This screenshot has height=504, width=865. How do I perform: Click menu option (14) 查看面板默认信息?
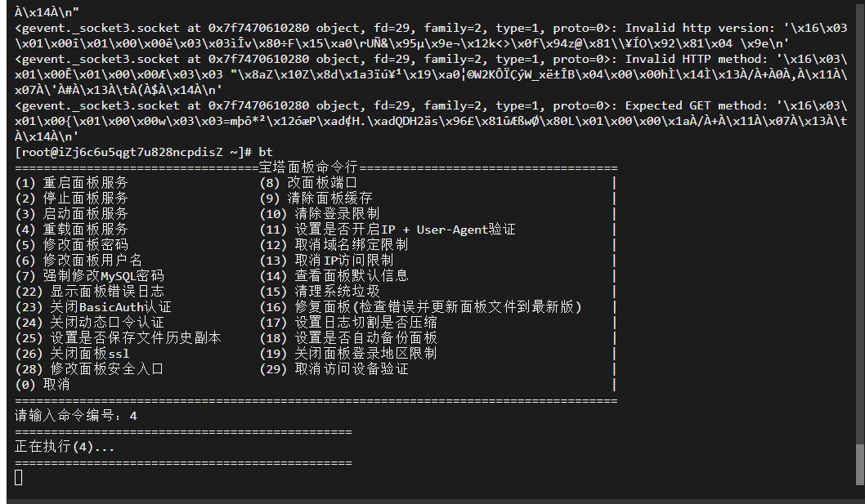pyautogui.click(x=334, y=276)
